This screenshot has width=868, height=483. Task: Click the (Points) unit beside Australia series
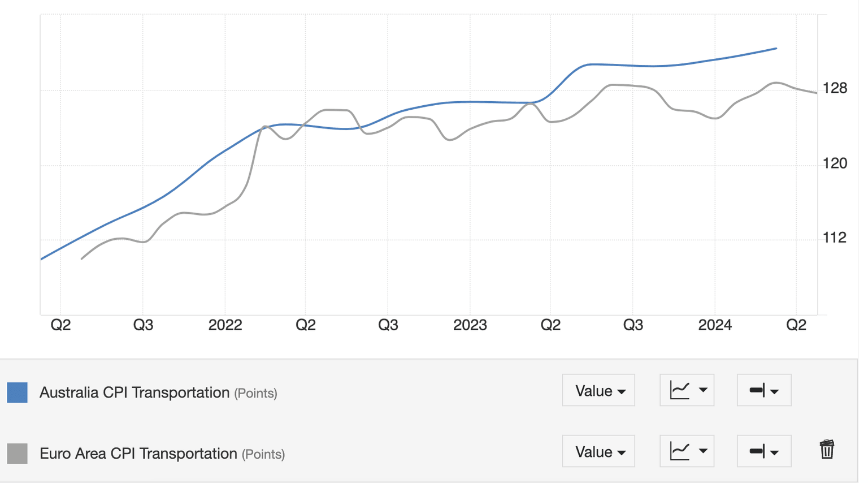pyautogui.click(x=256, y=394)
